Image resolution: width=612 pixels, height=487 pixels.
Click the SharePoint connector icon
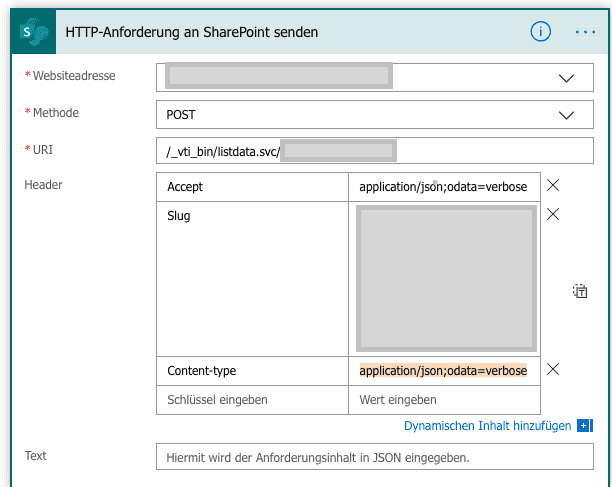[x=29, y=32]
